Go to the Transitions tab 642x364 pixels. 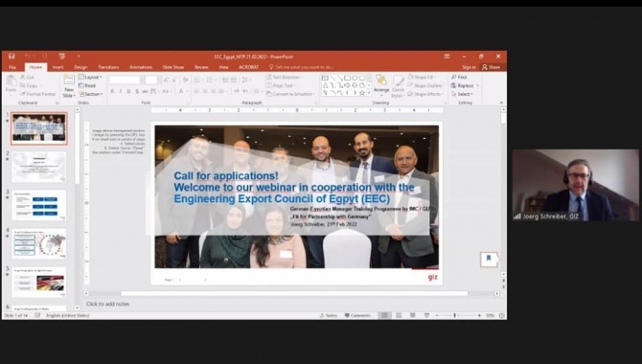click(108, 67)
